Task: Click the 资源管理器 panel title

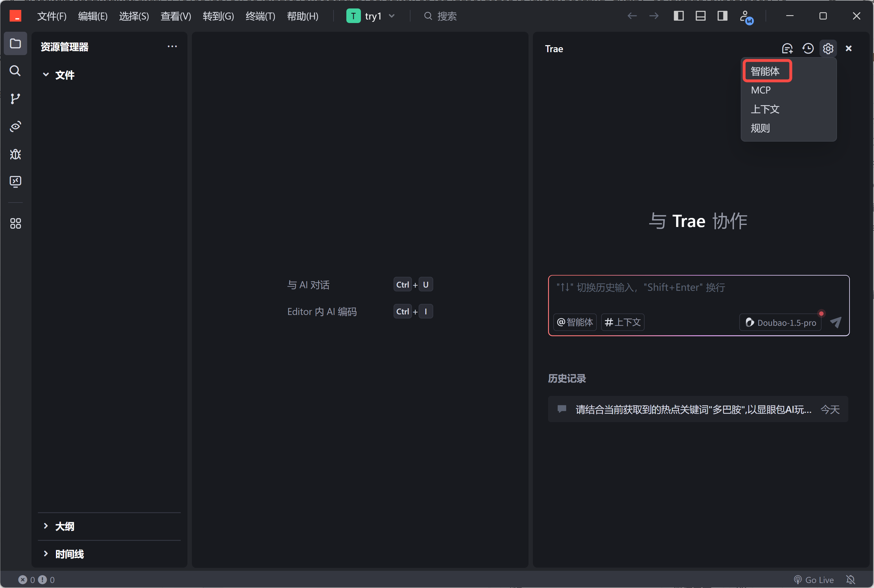Action: tap(64, 47)
